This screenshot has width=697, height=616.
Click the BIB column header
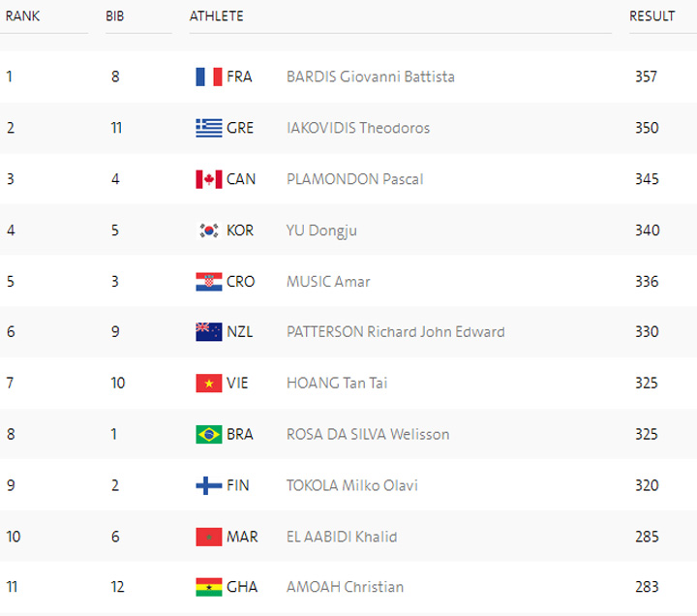click(115, 16)
